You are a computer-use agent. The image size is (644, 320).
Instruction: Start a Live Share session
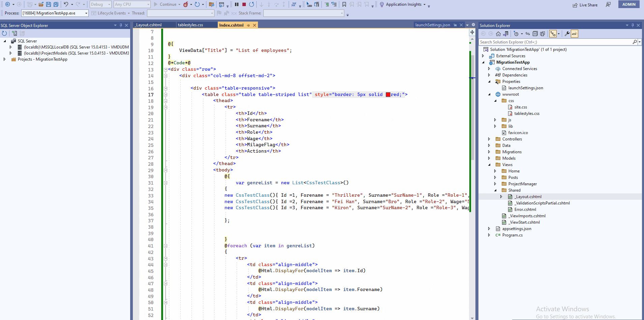[586, 5]
